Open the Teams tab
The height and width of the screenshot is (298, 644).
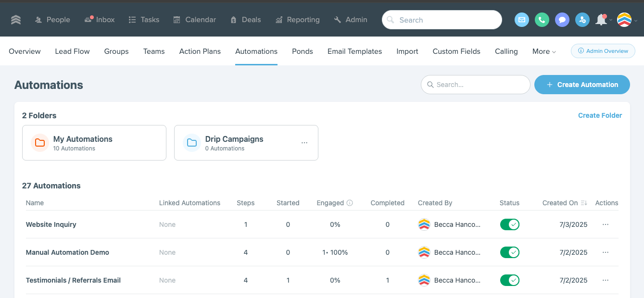point(154,51)
